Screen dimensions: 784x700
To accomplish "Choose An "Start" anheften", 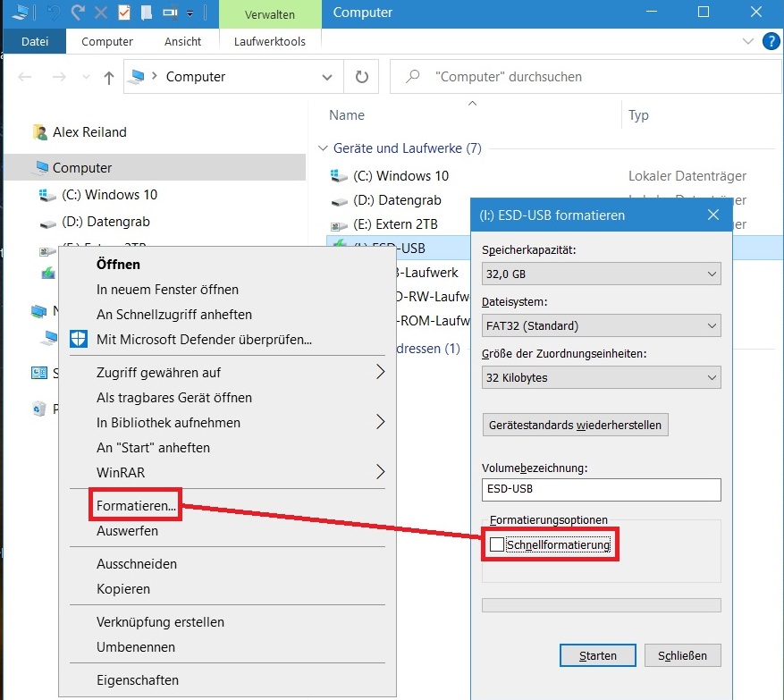I will click(228, 447).
